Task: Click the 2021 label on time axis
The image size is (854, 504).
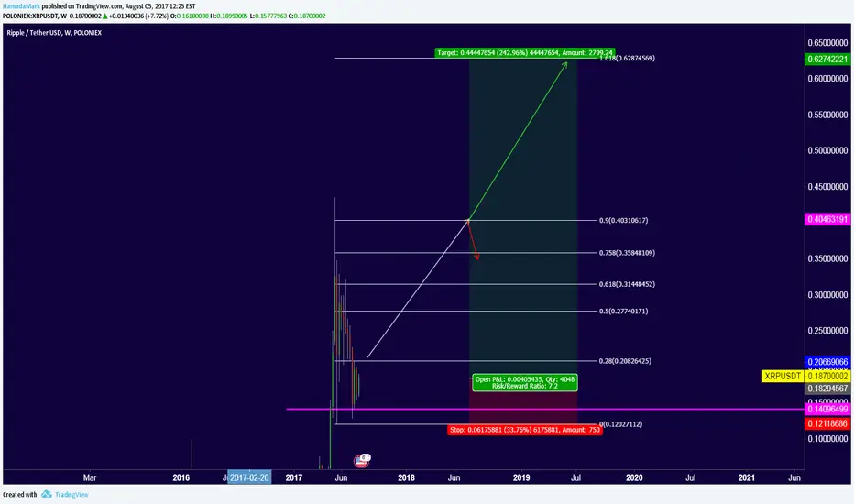Action: pos(746,477)
